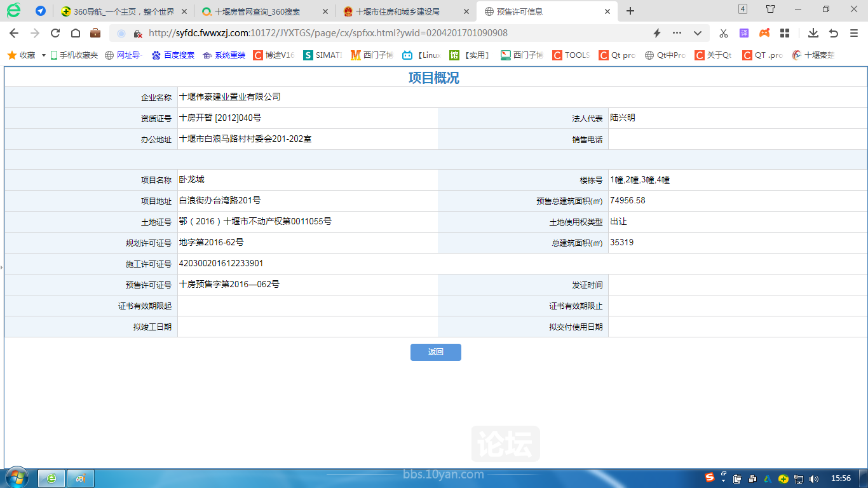Click project name 卧龙城
This screenshot has width=868, height=488.
pos(191,180)
